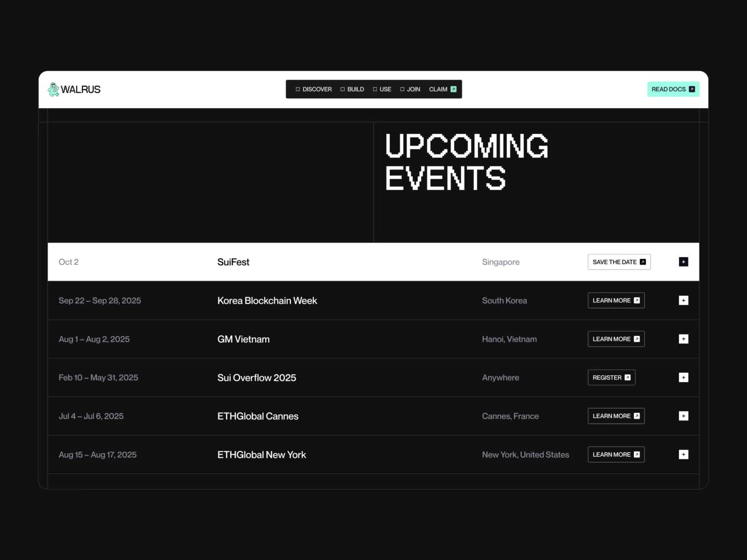Click SAVE THE DATE for SuiFest
The height and width of the screenshot is (560, 747).
619,262
